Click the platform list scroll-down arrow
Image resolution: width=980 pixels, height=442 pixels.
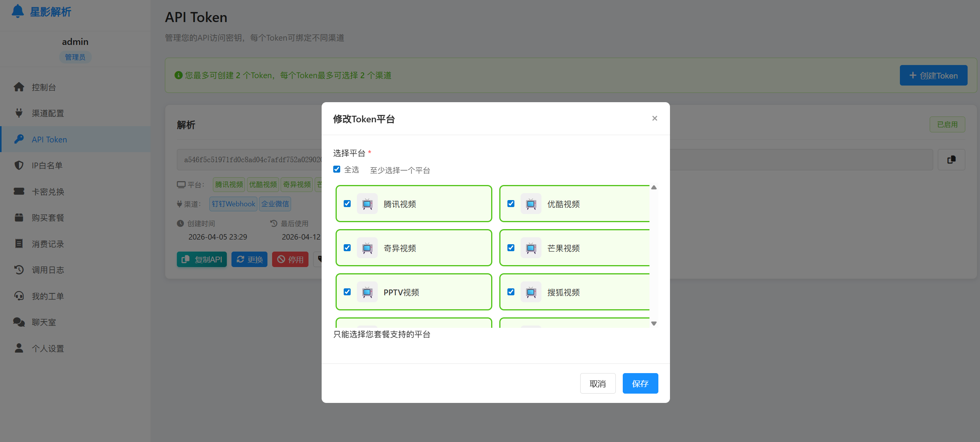point(654,324)
